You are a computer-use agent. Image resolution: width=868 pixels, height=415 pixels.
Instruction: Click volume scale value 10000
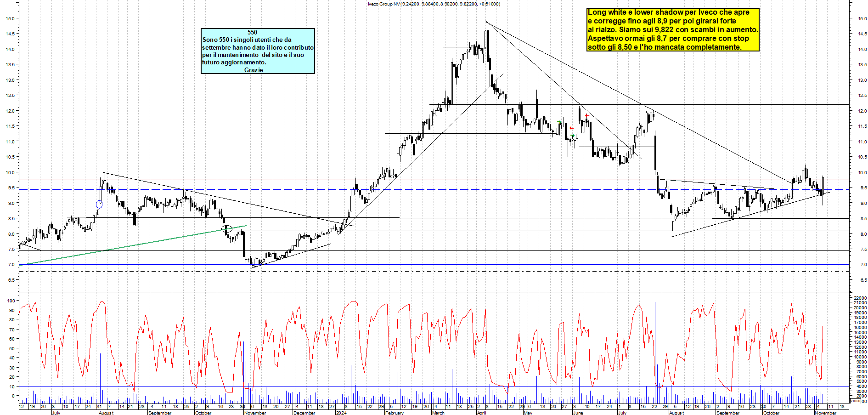[x=860, y=357]
